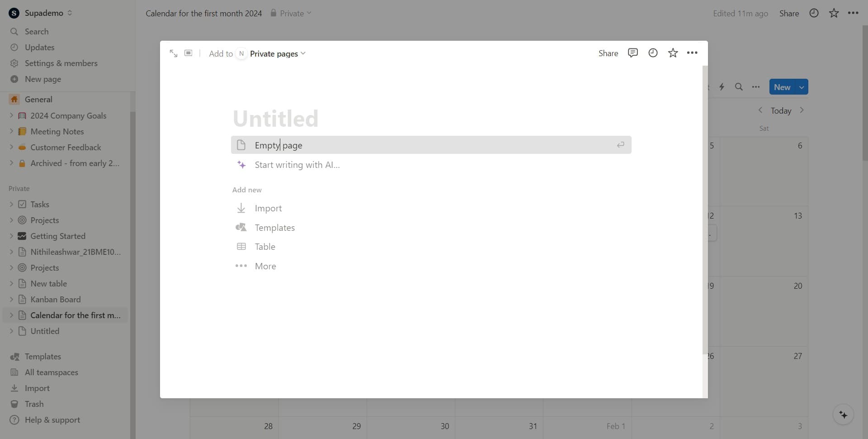This screenshot has width=868, height=439.
Task: View page history via clock icon
Action: 653,53
